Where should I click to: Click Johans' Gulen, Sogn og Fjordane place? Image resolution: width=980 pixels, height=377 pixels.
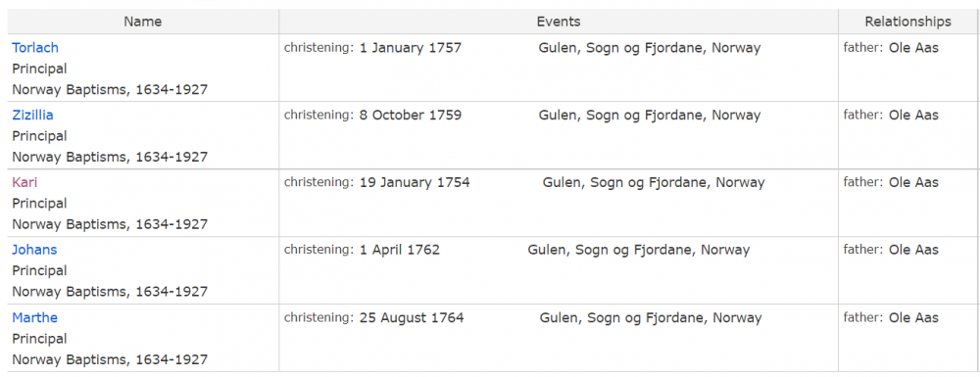(x=639, y=250)
